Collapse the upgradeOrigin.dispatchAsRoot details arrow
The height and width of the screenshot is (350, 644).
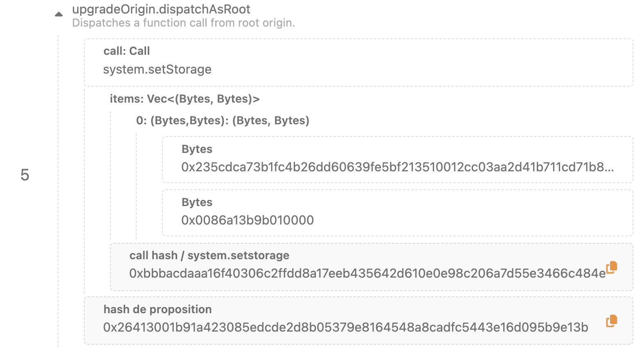(59, 14)
